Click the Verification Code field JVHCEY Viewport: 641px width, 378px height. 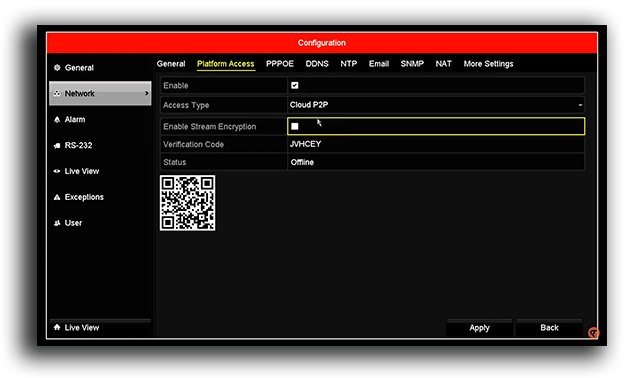tap(436, 144)
